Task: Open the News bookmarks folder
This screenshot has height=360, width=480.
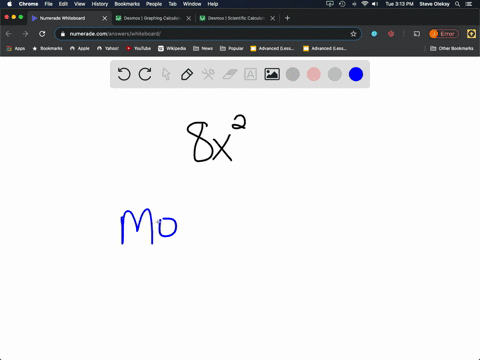Action: click(x=203, y=48)
